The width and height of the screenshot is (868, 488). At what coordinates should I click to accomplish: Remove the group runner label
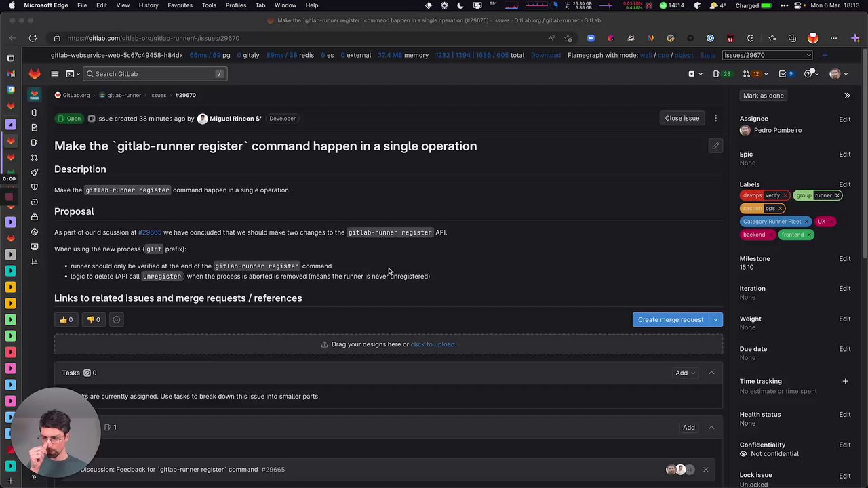pyautogui.click(x=837, y=195)
